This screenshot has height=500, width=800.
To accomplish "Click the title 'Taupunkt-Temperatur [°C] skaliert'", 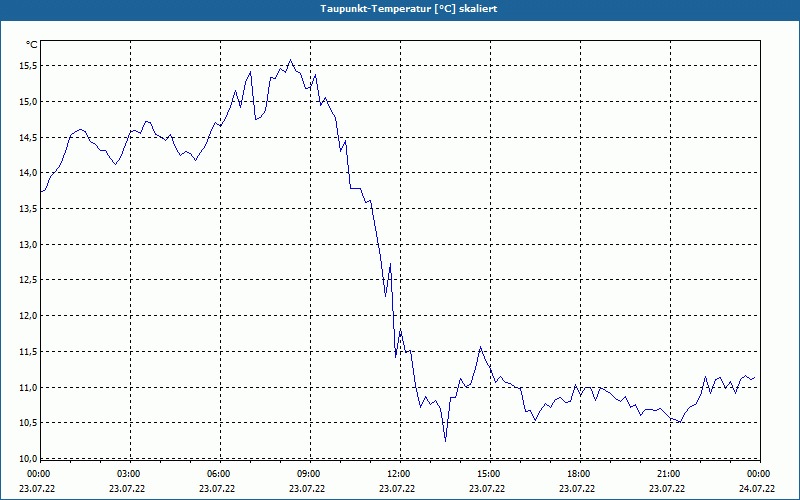I will tap(409, 9).
